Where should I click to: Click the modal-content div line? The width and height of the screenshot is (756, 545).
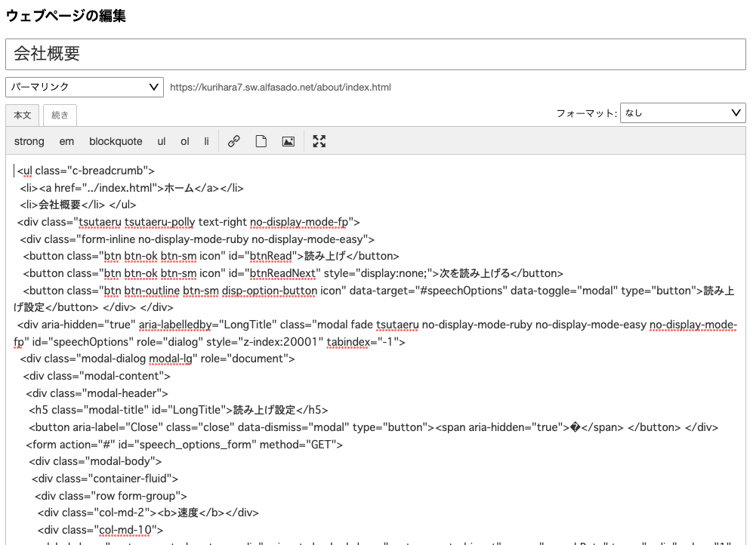(x=97, y=376)
